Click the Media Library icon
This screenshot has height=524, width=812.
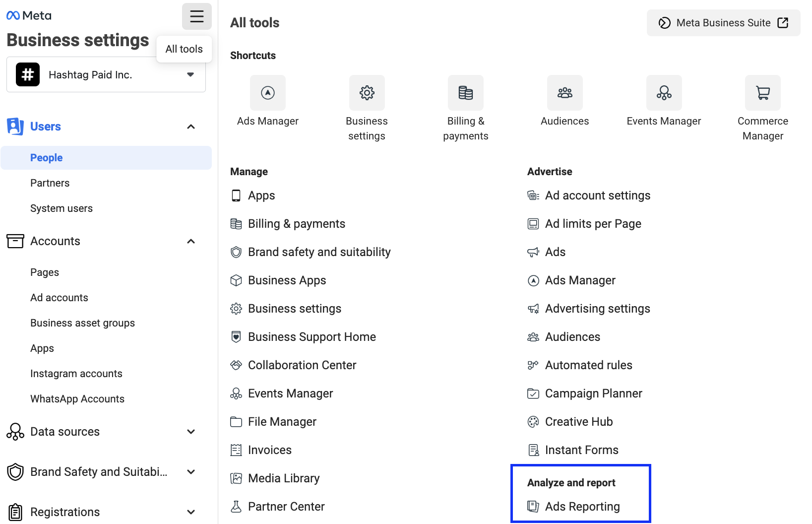click(x=236, y=478)
